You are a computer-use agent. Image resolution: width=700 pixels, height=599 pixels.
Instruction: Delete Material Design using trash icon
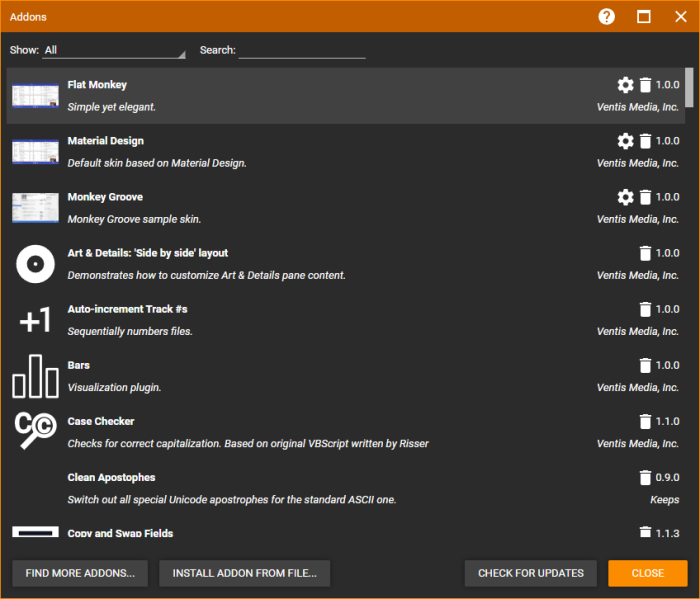coord(645,141)
